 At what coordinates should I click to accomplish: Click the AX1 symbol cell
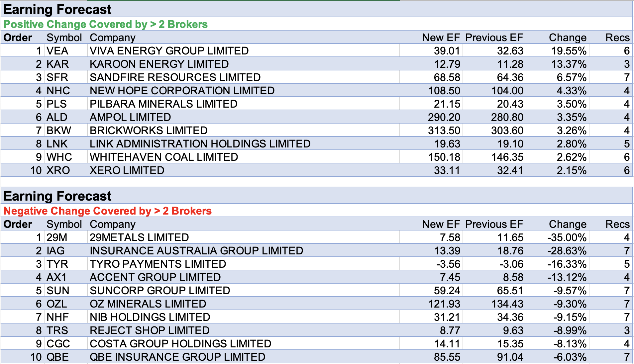[56, 277]
